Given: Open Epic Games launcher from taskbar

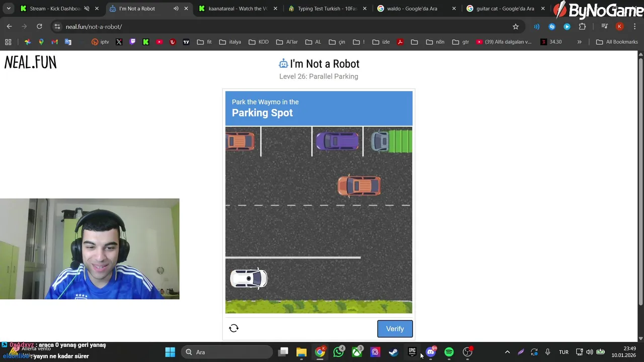Looking at the screenshot, I should pyautogui.click(x=412, y=352).
